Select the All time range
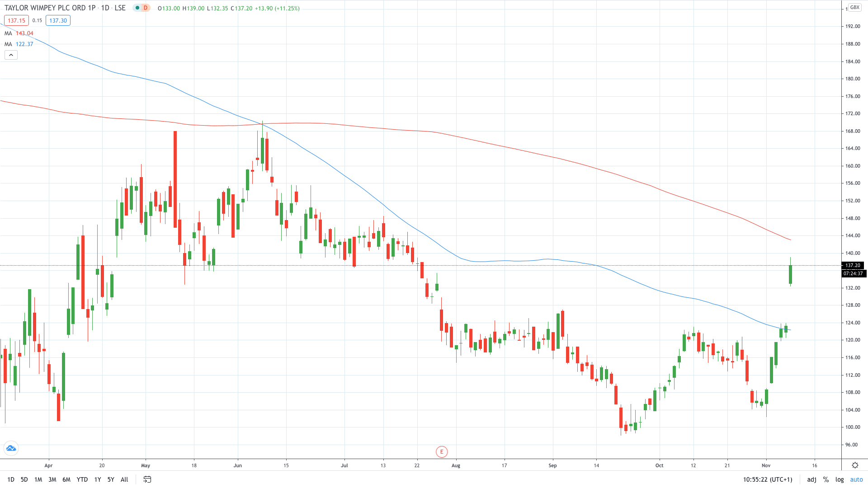868x488 pixels. [124, 479]
